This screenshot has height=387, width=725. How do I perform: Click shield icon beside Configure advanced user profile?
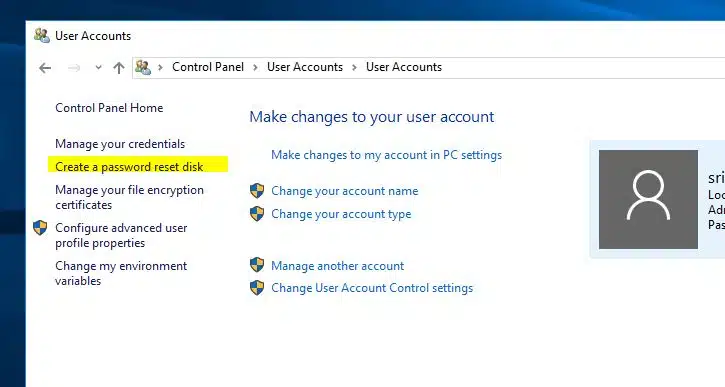click(x=40, y=227)
